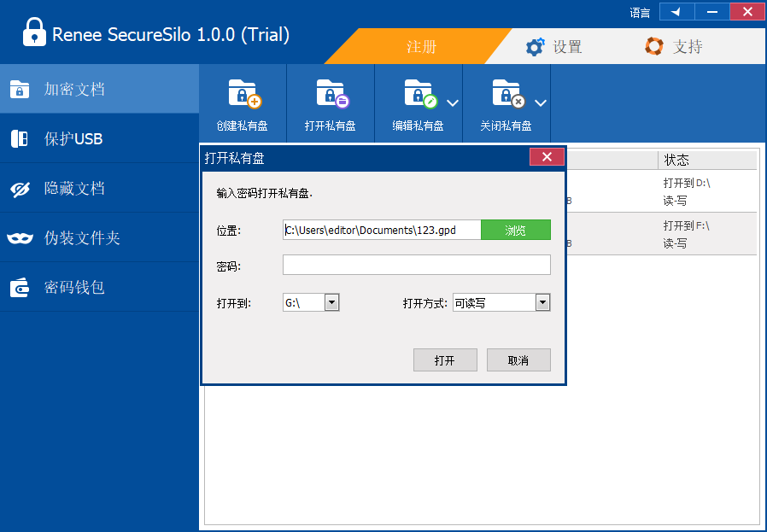Select 隐藏文档 in the sidebar
Screen dimensions: 767x532
pyautogui.click(x=99, y=188)
